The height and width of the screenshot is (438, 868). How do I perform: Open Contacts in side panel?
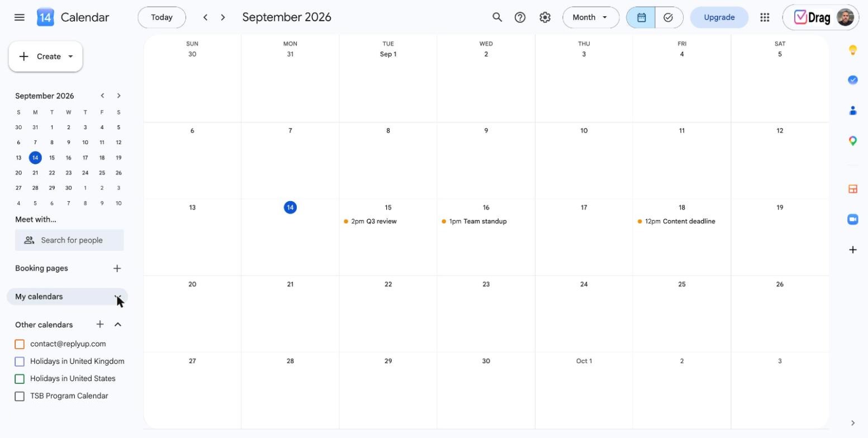point(853,111)
